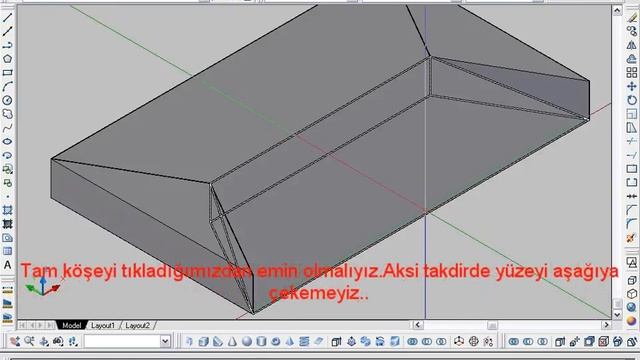Select the Mirror modify tool
640x360 pixels.
coord(632,45)
